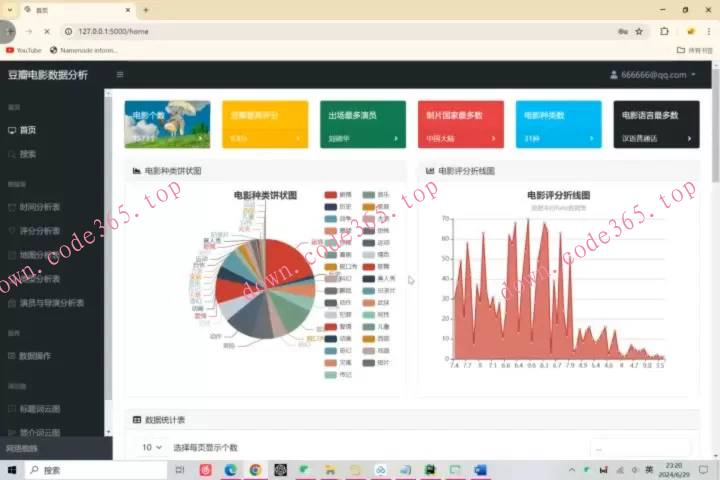Click arrow on 出场最多演员 card
This screenshot has width=720, height=480.
(396, 138)
